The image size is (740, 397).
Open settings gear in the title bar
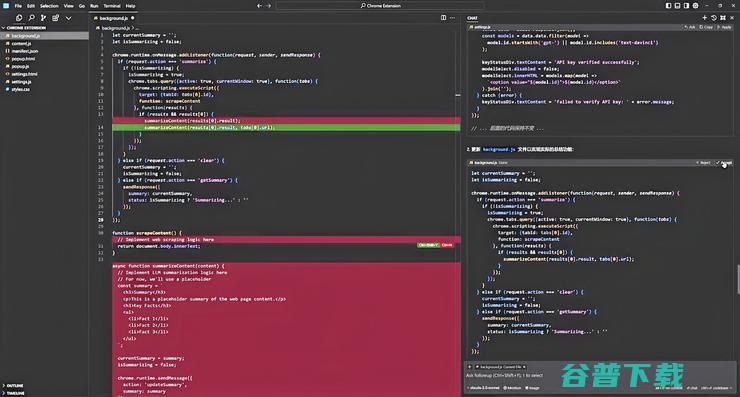pos(695,6)
